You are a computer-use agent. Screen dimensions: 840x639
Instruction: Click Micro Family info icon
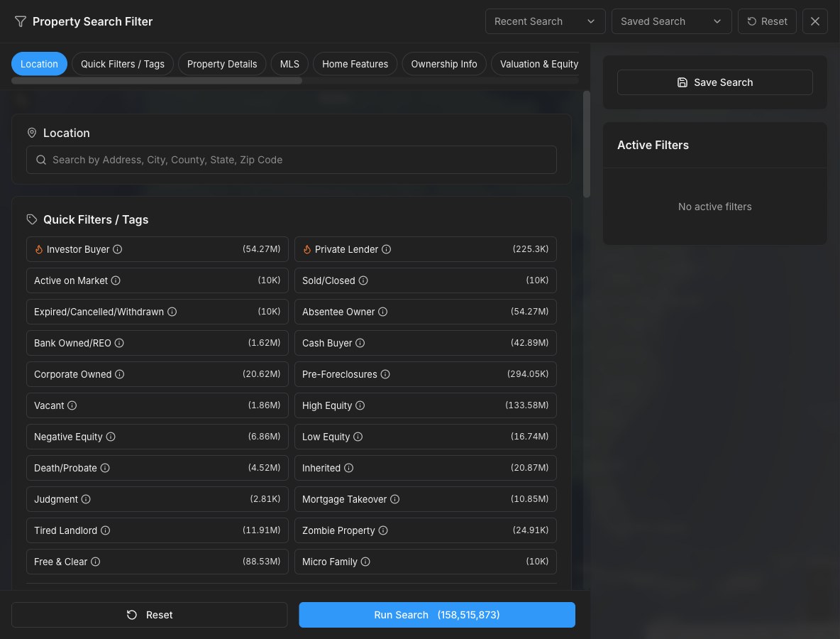click(x=365, y=562)
